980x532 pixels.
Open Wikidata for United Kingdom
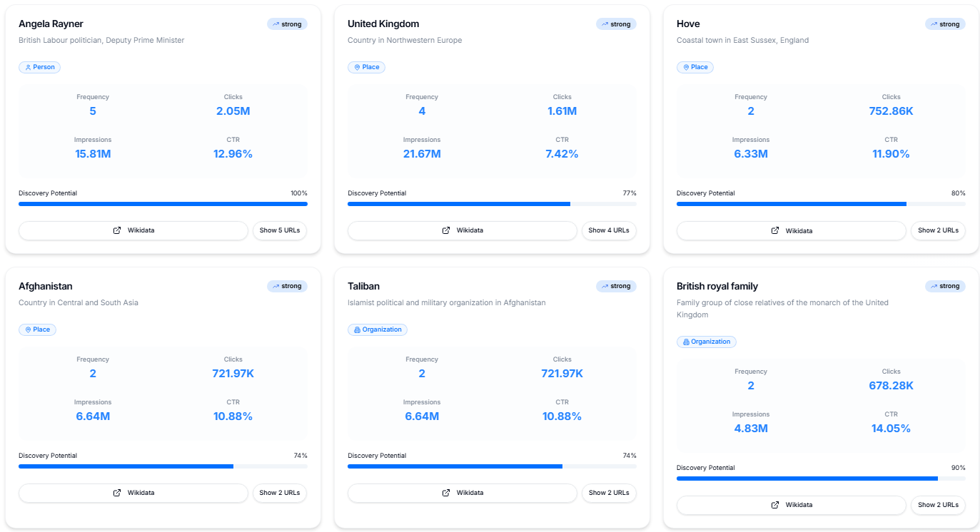tap(462, 230)
